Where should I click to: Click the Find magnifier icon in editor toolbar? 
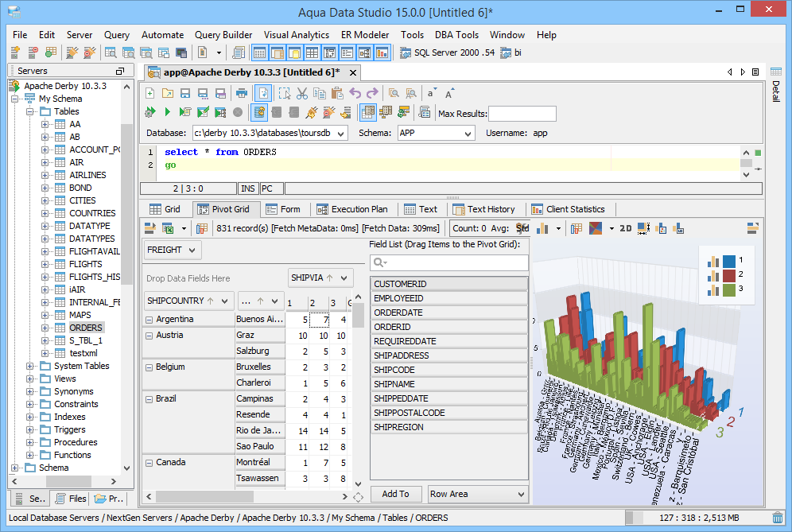tap(394, 93)
